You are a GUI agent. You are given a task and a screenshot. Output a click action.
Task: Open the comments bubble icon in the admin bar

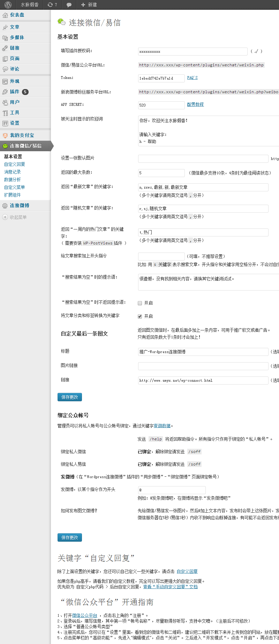tap(69, 5)
